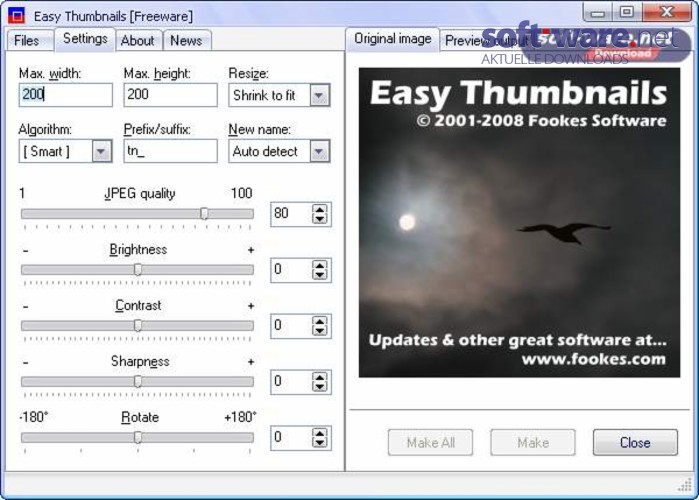Click the Prefix/suffix input field
This screenshot has height=500, width=699.
tap(170, 151)
